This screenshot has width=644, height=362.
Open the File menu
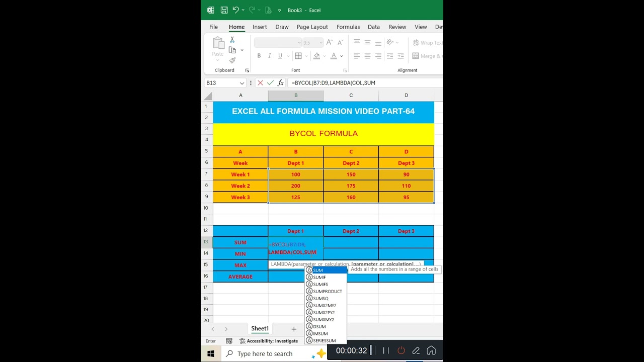(x=213, y=27)
